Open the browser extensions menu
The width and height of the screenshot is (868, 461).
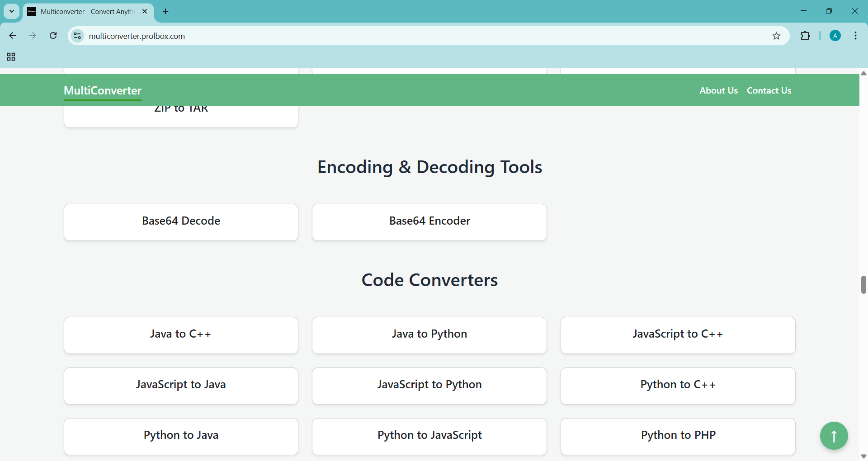(805, 36)
